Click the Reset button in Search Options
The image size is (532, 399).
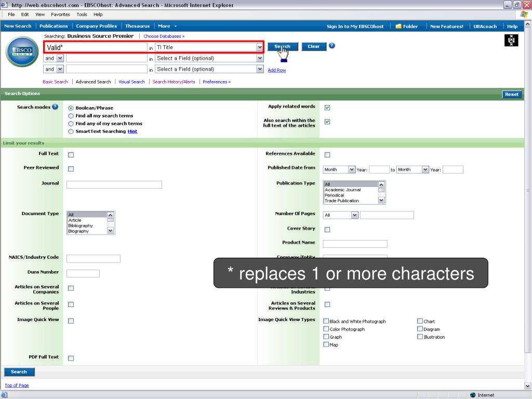(x=511, y=95)
